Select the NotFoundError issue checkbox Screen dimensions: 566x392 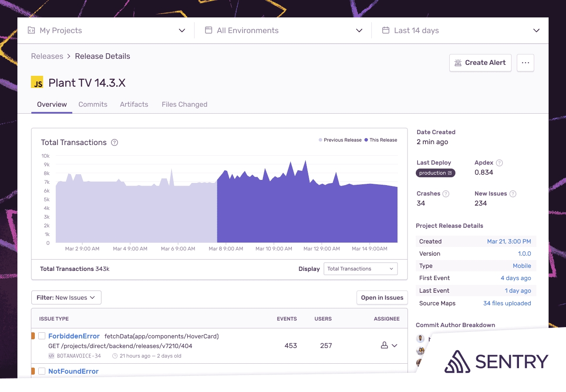(42, 371)
